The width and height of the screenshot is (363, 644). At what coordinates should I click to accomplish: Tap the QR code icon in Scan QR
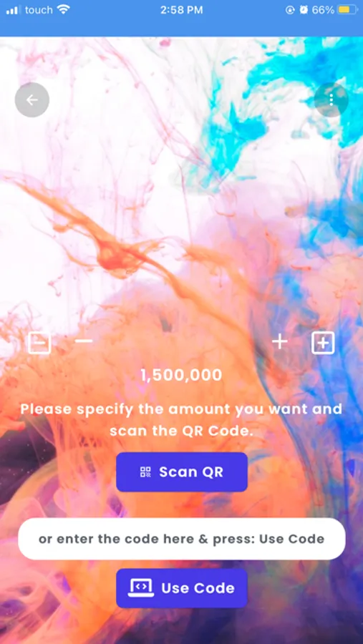tap(145, 472)
